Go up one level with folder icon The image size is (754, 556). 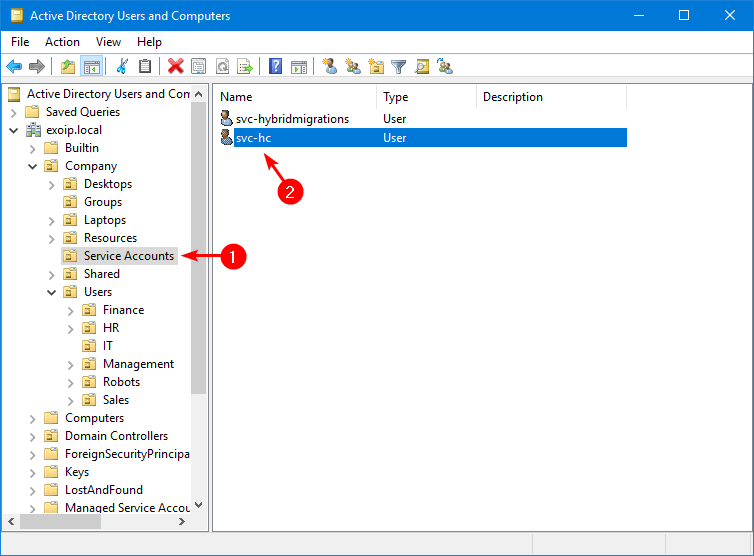point(68,66)
